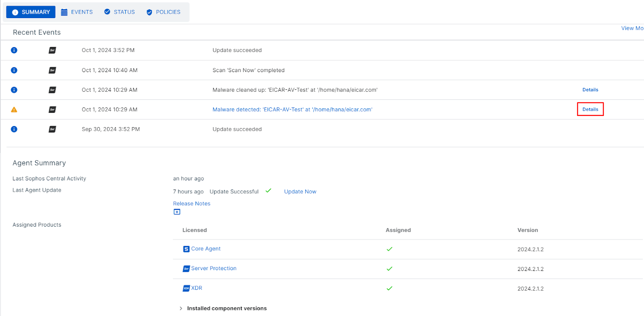Click warning triangle icon for Malware detected event
Viewport: 644px width, 316px height.
point(14,109)
